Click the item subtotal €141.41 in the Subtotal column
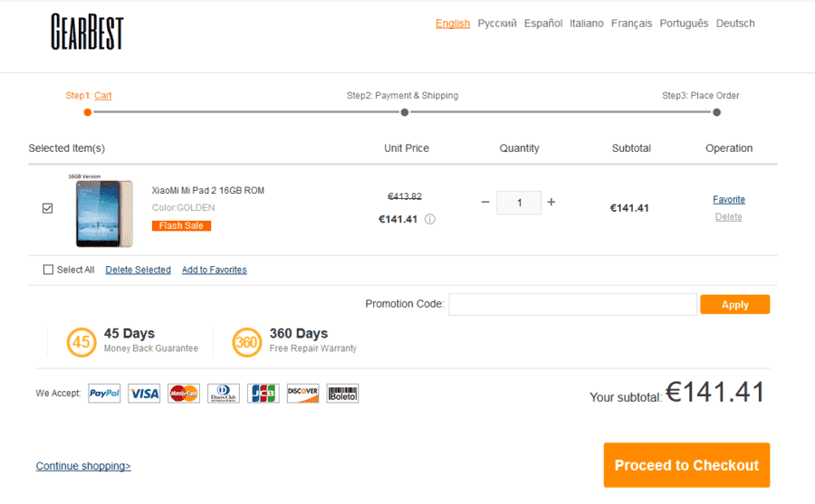The height and width of the screenshot is (504, 815). coord(629,208)
